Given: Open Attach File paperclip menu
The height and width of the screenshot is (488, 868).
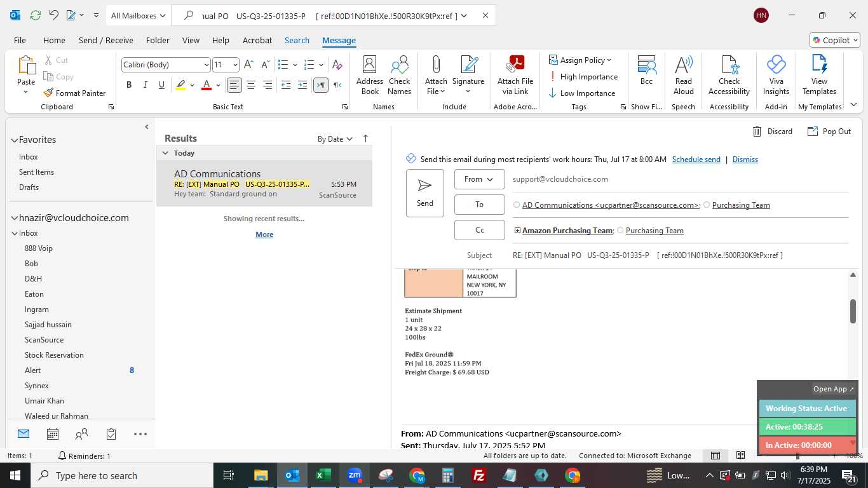Looking at the screenshot, I should [436, 75].
